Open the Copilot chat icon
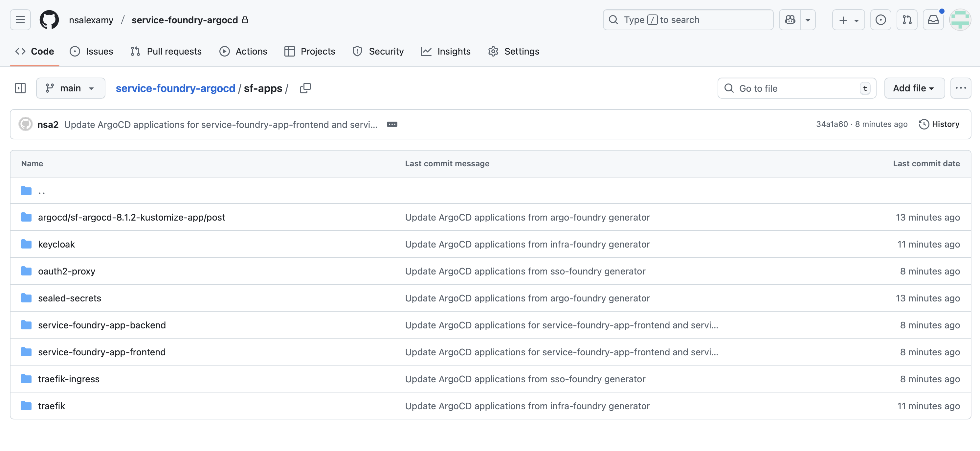Image resolution: width=980 pixels, height=451 pixels. (790, 20)
